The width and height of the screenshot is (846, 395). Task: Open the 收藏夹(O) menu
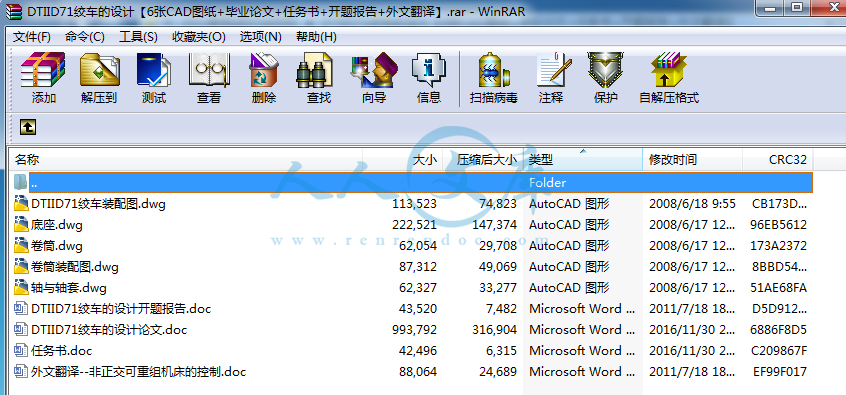point(199,37)
